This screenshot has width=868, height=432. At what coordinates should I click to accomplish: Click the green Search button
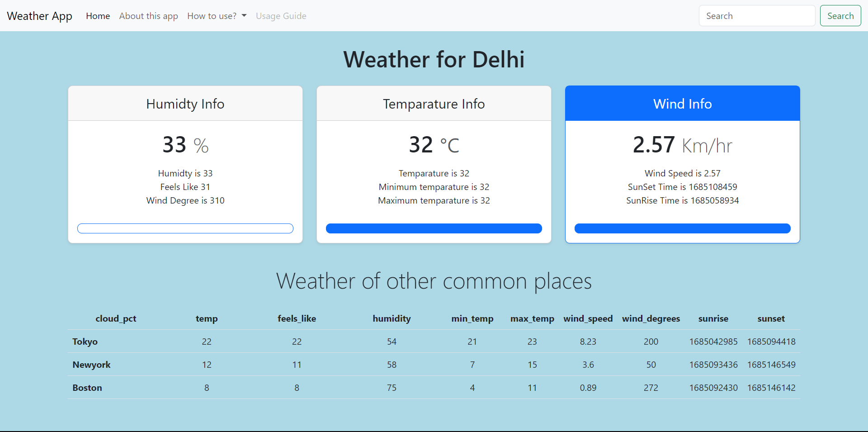tap(840, 16)
